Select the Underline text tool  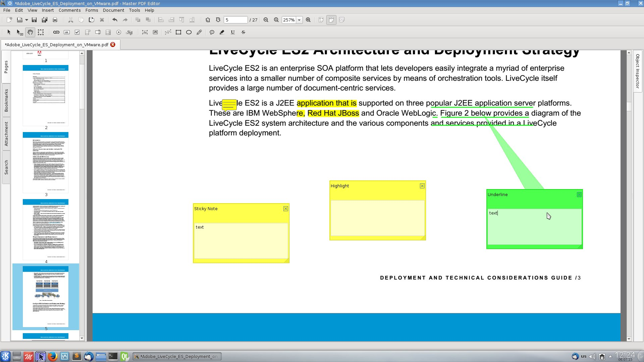[x=233, y=32]
